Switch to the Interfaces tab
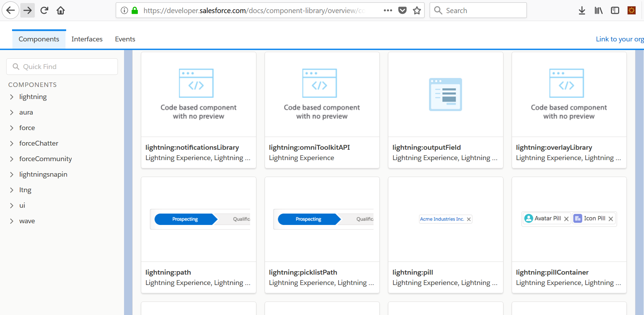The width and height of the screenshot is (644, 315). [x=87, y=39]
